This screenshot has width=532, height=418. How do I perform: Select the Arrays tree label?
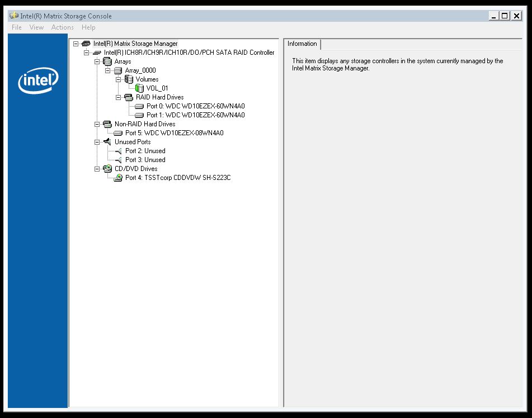click(x=123, y=61)
